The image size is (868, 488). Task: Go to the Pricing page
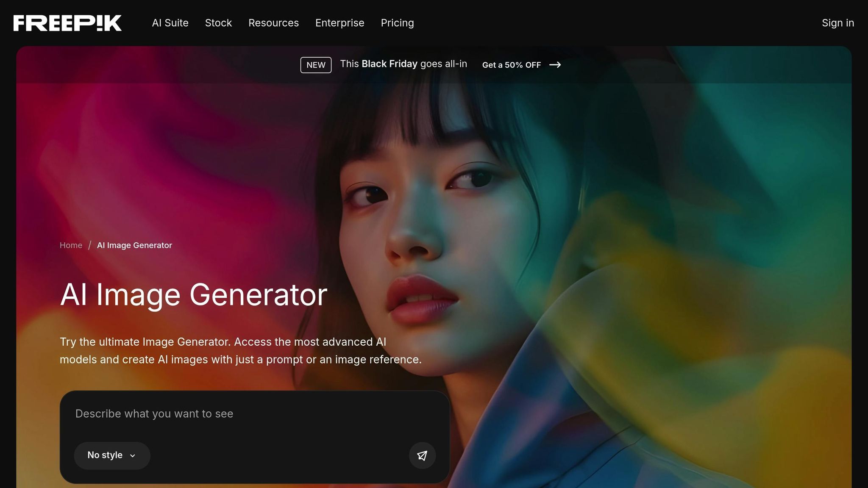coord(397,23)
